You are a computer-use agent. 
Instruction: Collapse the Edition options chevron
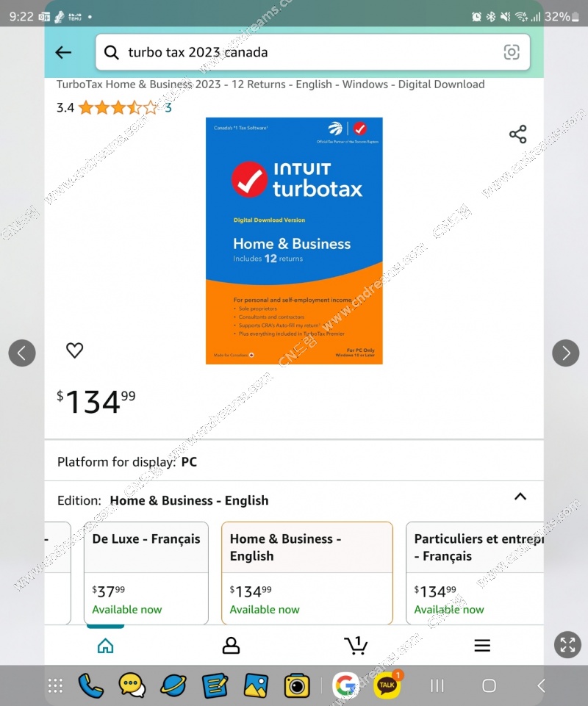tap(520, 497)
